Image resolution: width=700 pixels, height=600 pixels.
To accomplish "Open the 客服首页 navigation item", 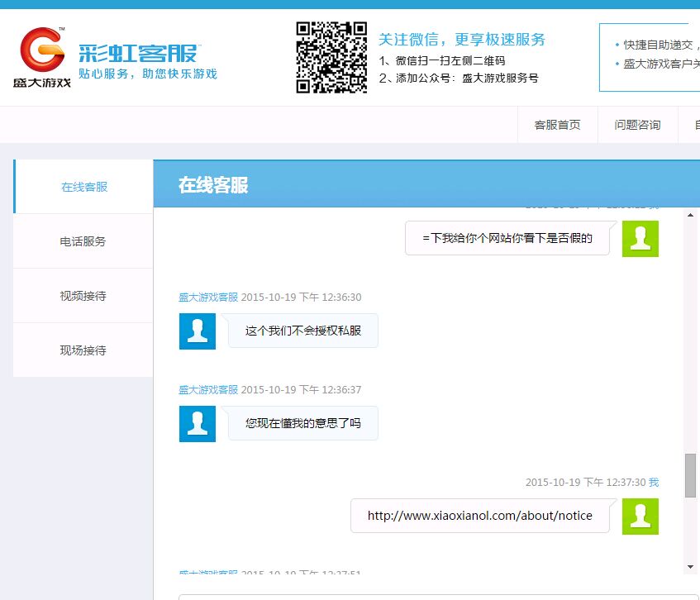I will click(557, 125).
